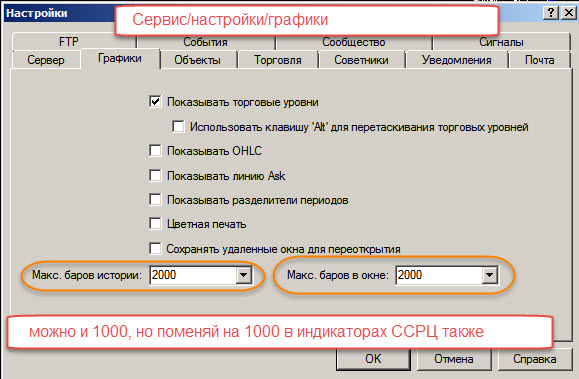579x379 pixels.
Task: Open the Торговля tab
Action: tap(278, 60)
